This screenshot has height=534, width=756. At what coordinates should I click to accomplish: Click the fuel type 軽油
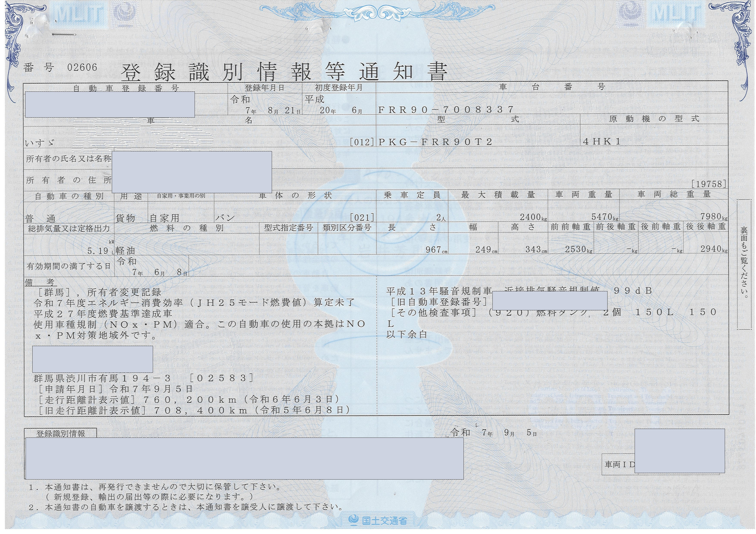point(125,251)
